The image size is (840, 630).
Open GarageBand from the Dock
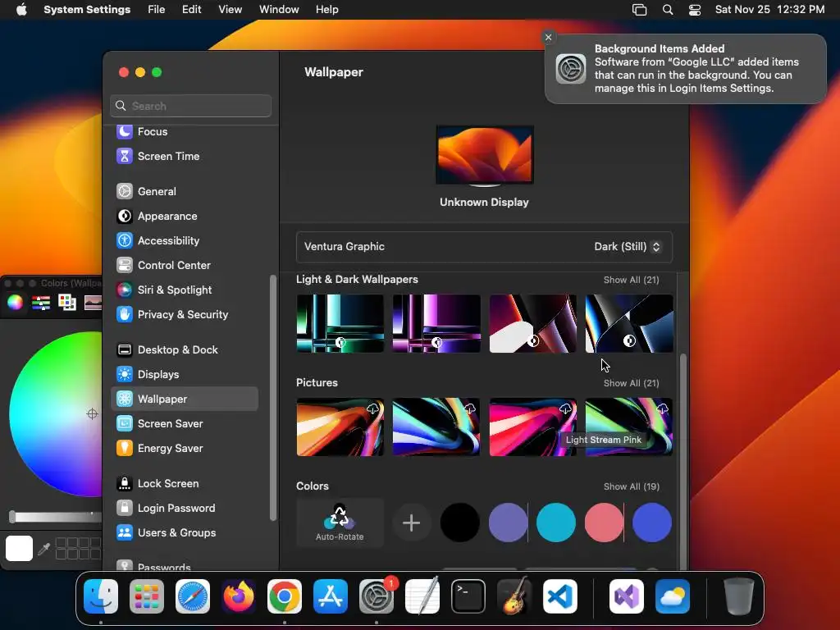point(514,596)
